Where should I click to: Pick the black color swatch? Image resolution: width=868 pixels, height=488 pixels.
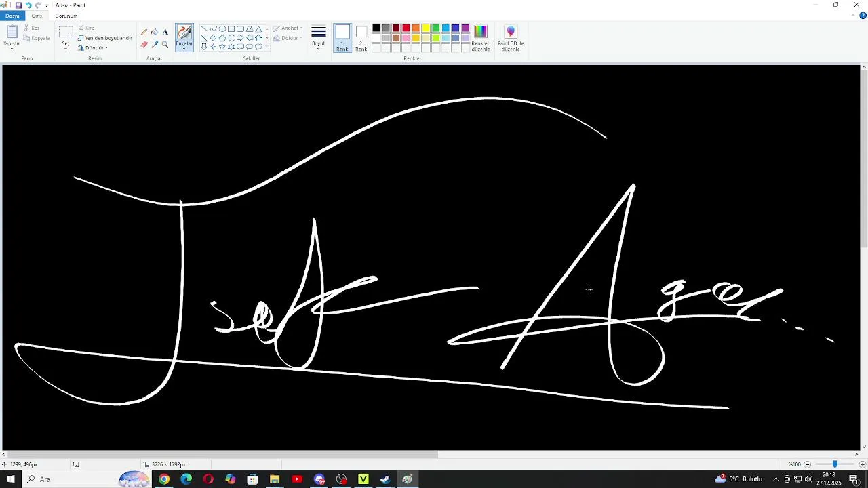pyautogui.click(x=376, y=28)
